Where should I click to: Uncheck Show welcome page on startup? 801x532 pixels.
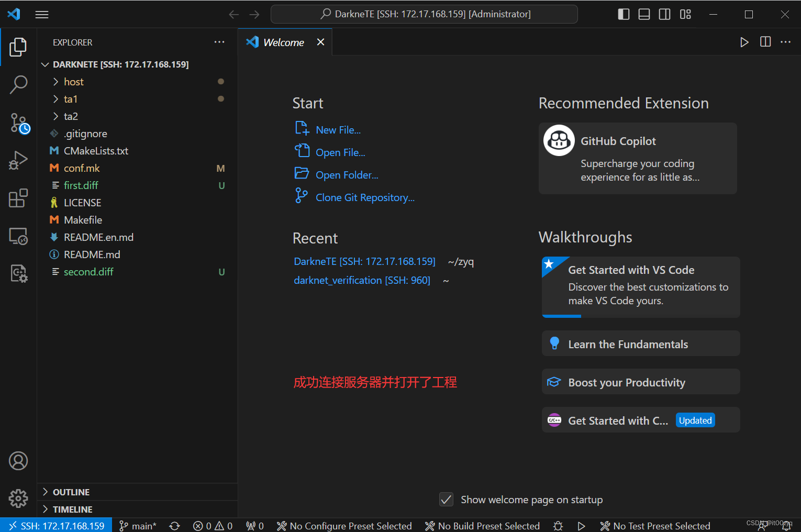click(446, 500)
